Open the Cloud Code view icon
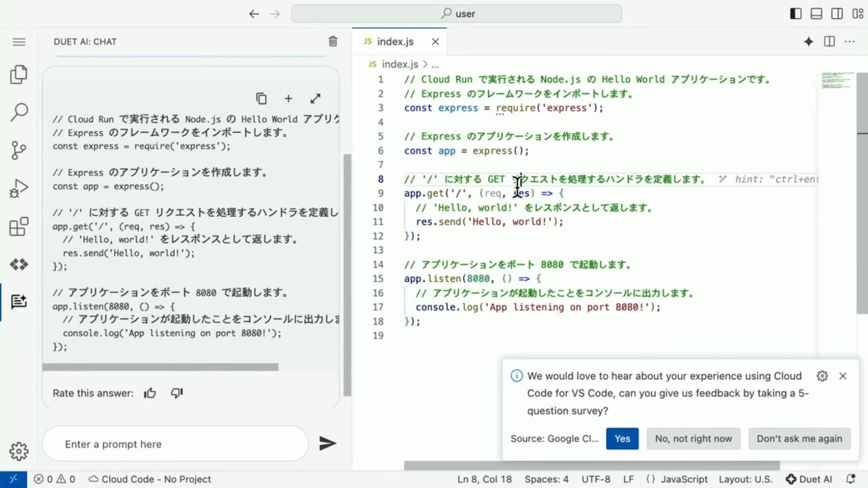Viewport: 868px width, 488px height. click(19, 264)
